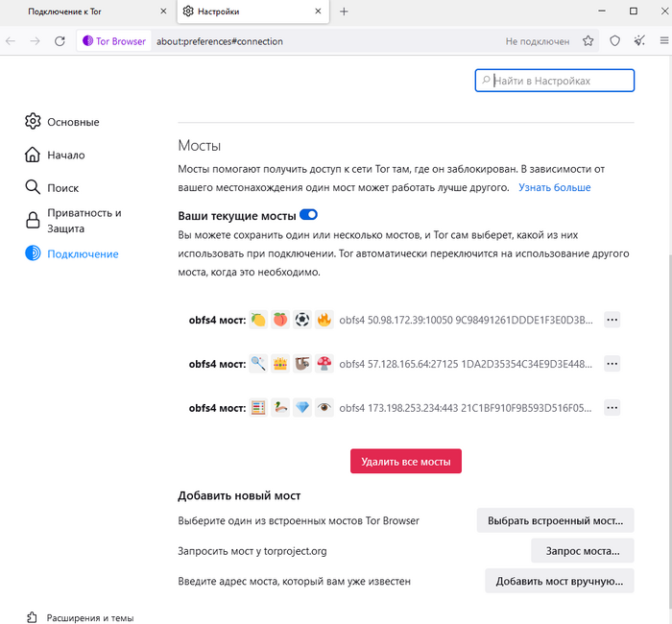This screenshot has width=672, height=624.
Task: Click the Tor Browser onion identity icon
Action: [88, 41]
